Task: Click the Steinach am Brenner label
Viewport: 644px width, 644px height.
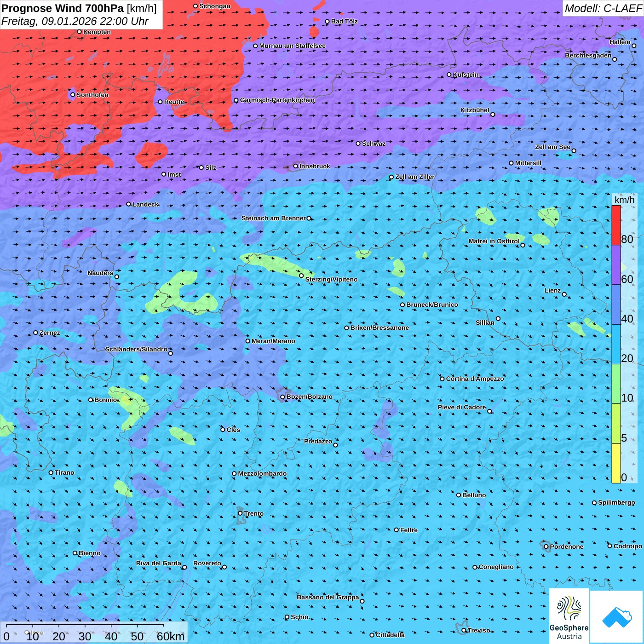Action: (x=274, y=218)
